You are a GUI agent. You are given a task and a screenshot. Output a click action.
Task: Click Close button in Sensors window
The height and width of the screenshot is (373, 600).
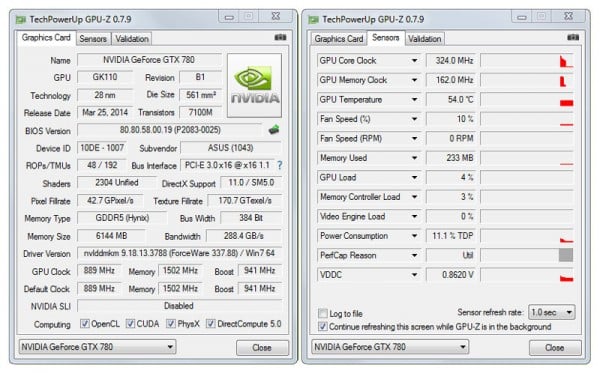[x=555, y=348]
